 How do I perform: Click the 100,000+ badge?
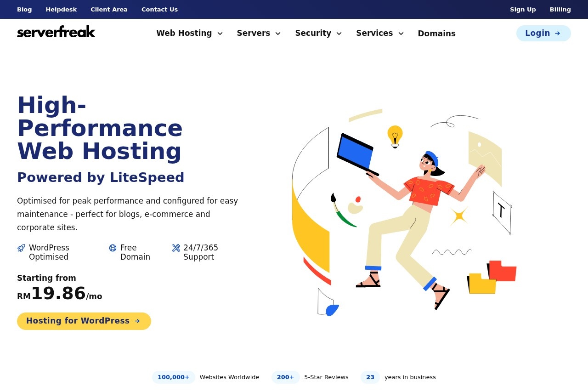[173, 377]
